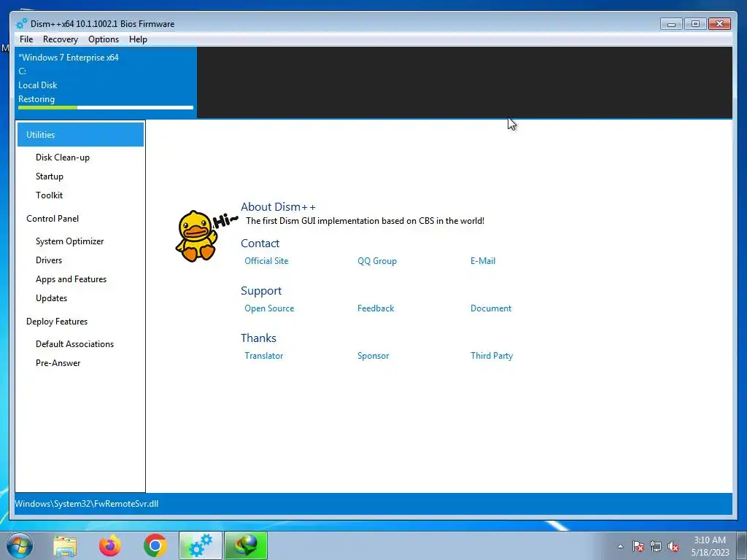This screenshot has height=560, width=747.
Task: Launch Google Chrome from the taskbar
Action: pos(155,545)
